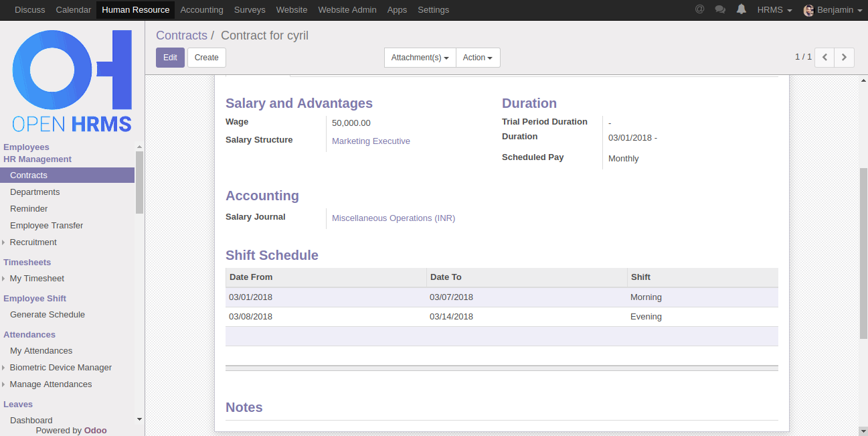Open the Attachment(s) dropdown

(420, 58)
